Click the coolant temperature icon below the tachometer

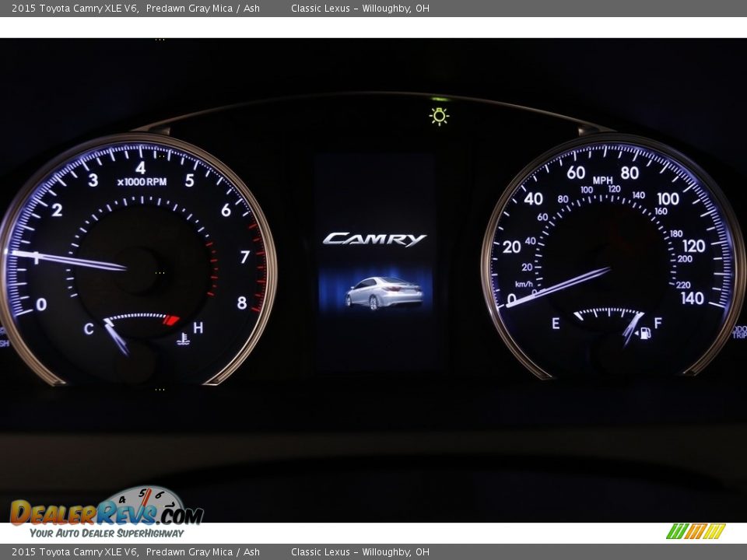click(184, 336)
